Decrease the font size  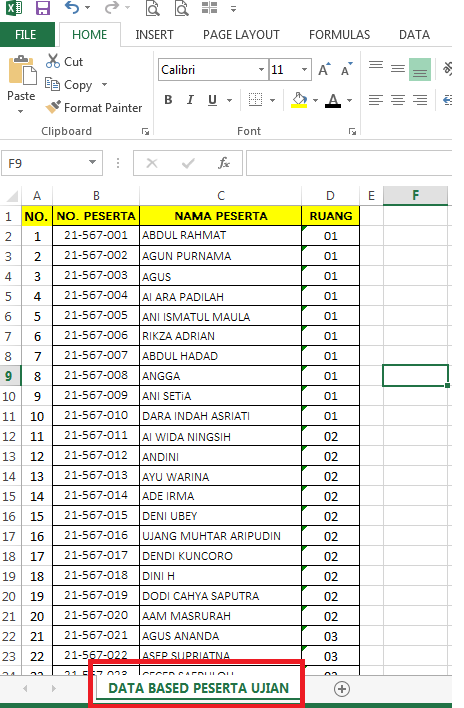347,70
